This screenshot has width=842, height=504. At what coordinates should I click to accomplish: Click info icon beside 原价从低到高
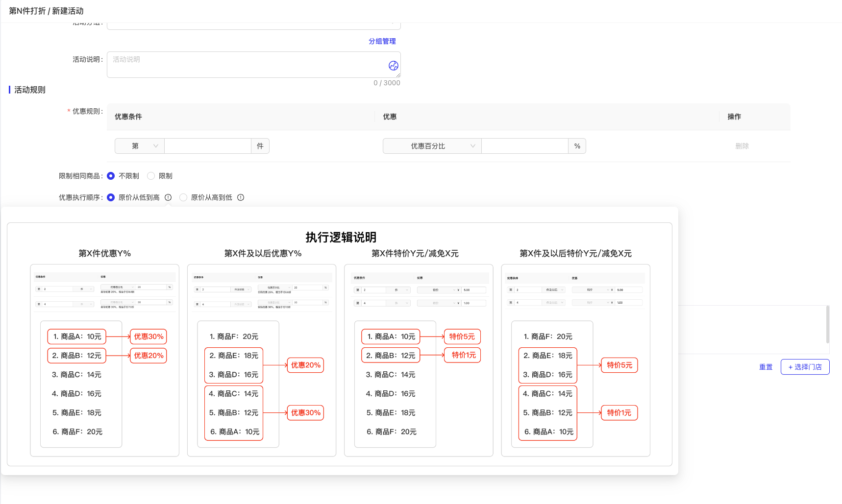168,197
